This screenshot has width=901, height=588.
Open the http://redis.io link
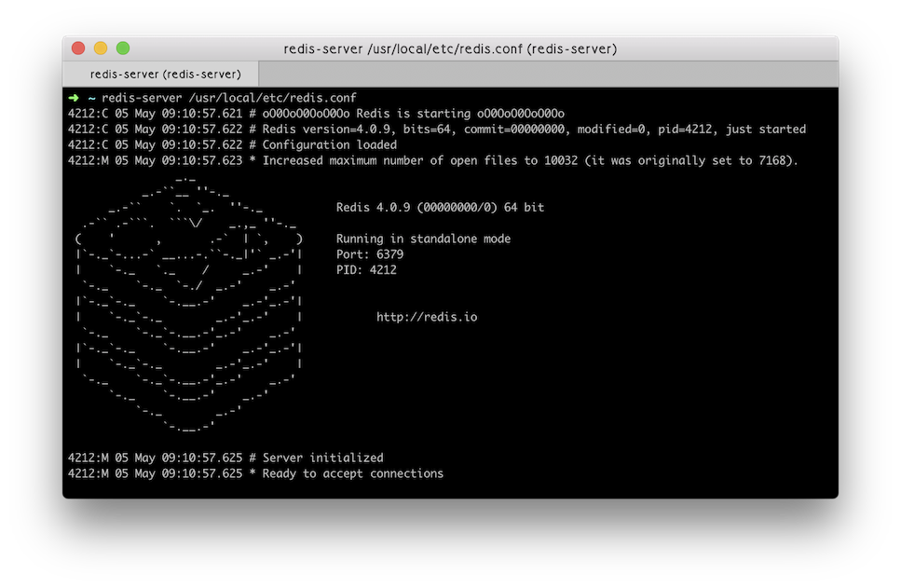(427, 317)
